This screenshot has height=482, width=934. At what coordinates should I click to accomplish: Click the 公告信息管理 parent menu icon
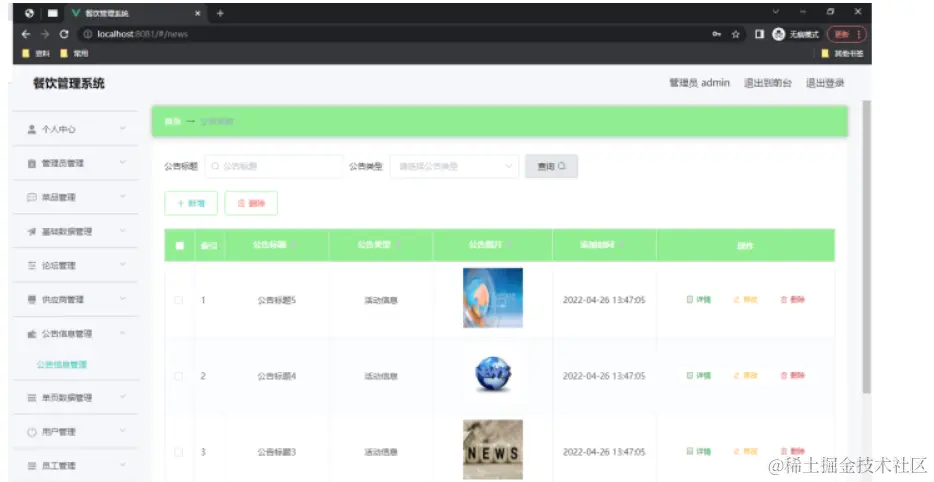point(32,334)
